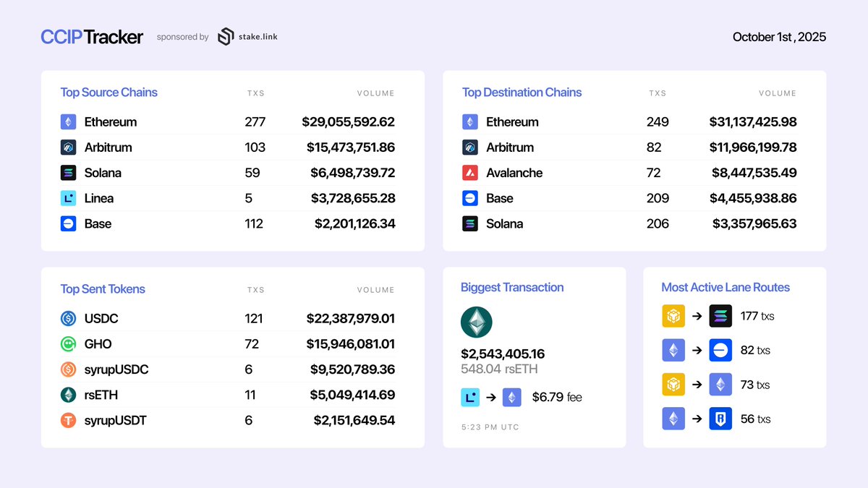Click the Ethereum source TXS count 277
The height and width of the screenshot is (488, 868).
(255, 122)
